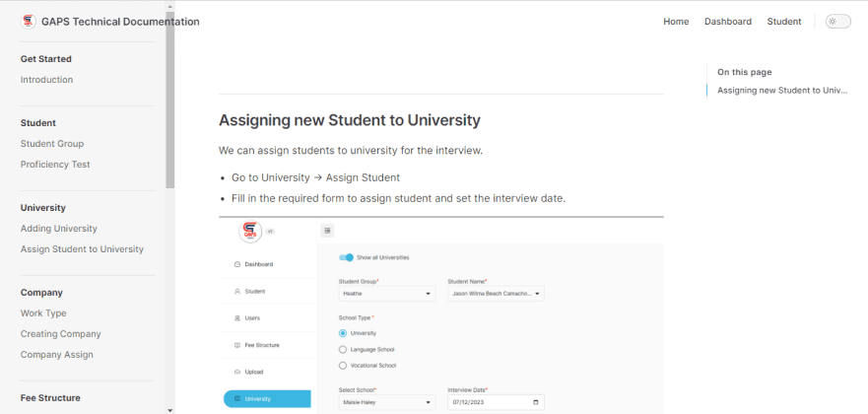Select the Vocational School radio button
This screenshot has width=868, height=414.
tap(343, 365)
